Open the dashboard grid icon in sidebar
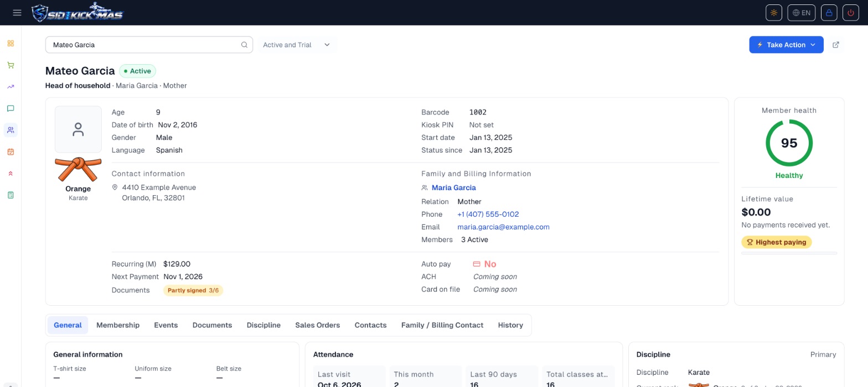868x387 pixels. [x=11, y=43]
